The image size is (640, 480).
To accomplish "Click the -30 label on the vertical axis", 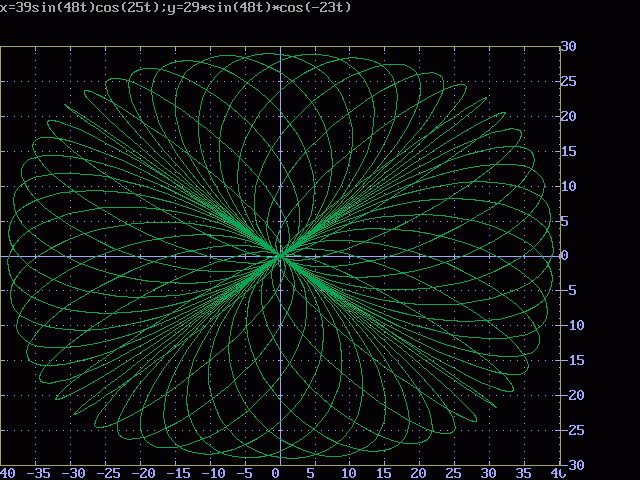I will coord(571,465).
